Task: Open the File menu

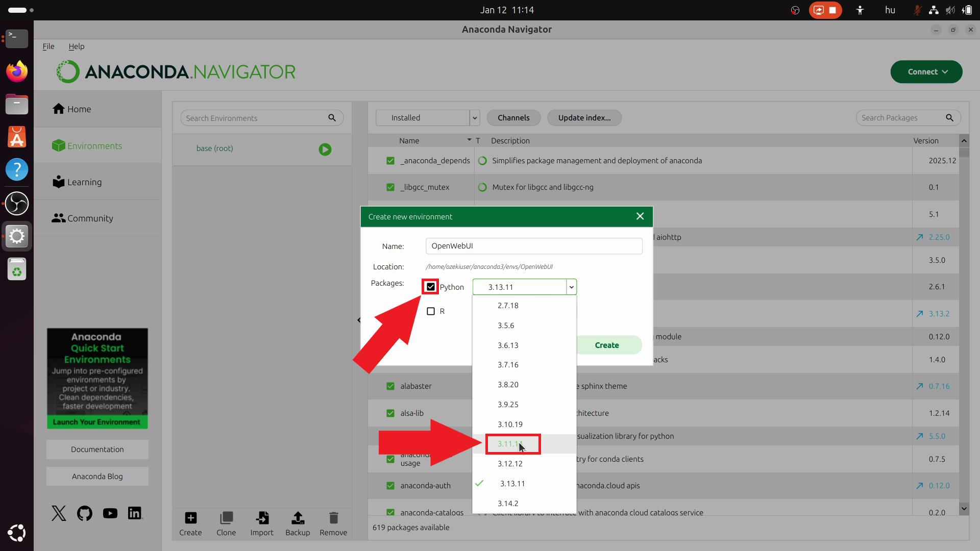Action: pyautogui.click(x=48, y=46)
